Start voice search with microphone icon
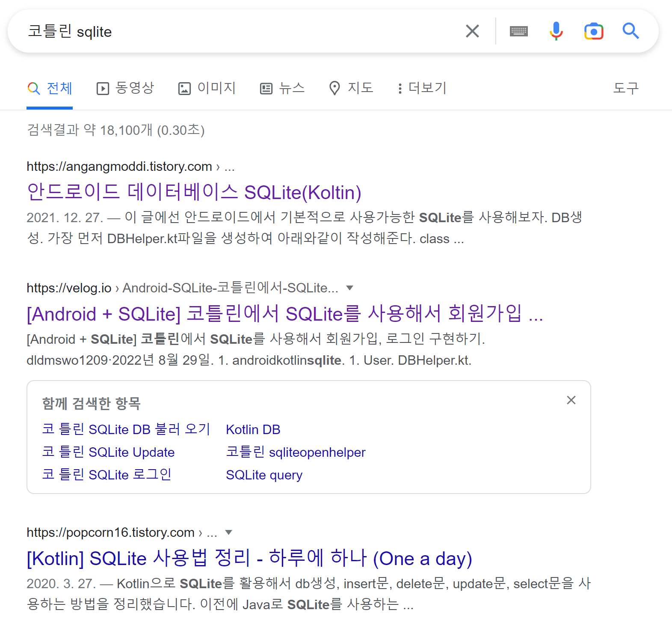Image resolution: width=672 pixels, height=622 pixels. (x=556, y=31)
